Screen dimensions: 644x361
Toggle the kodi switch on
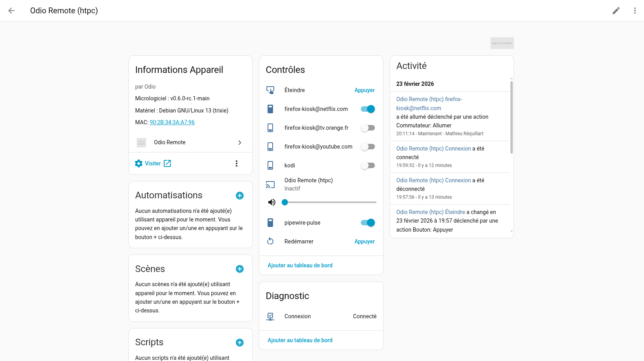click(368, 165)
